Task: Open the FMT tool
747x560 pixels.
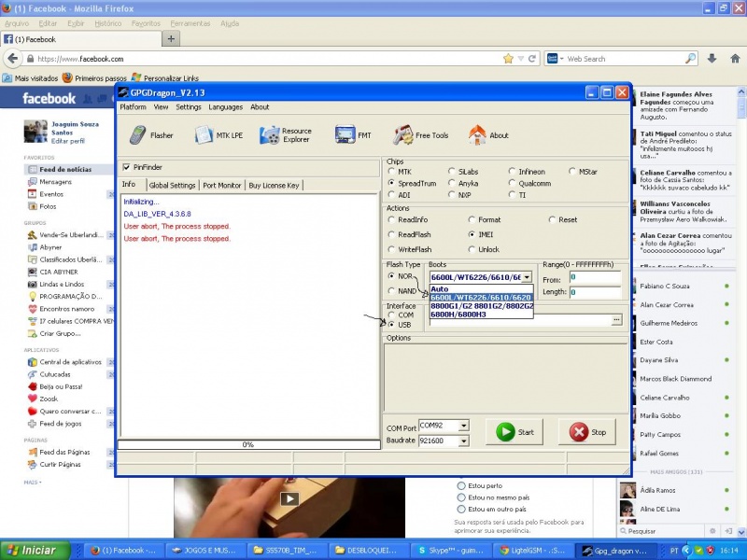Action: coord(353,135)
